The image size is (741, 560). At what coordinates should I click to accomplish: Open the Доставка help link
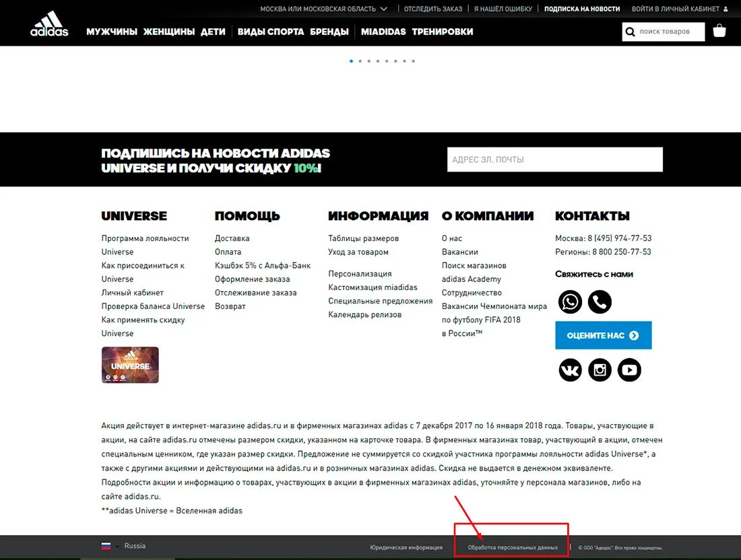tap(232, 238)
